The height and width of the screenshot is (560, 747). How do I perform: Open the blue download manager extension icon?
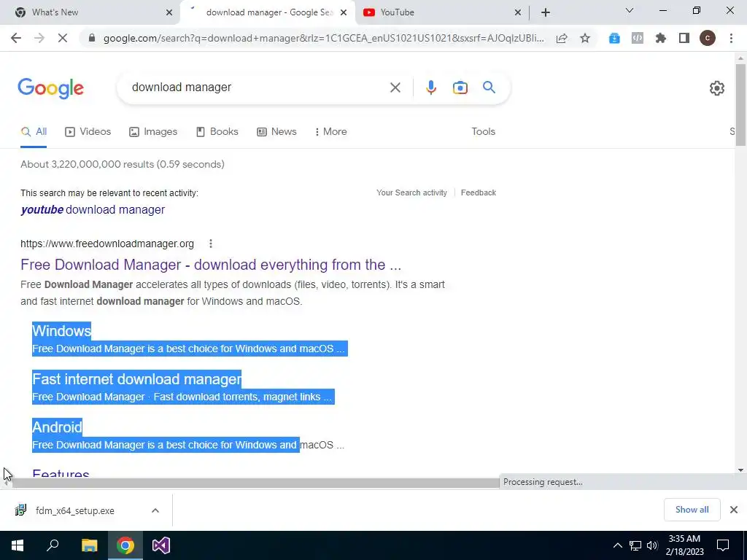(x=614, y=38)
